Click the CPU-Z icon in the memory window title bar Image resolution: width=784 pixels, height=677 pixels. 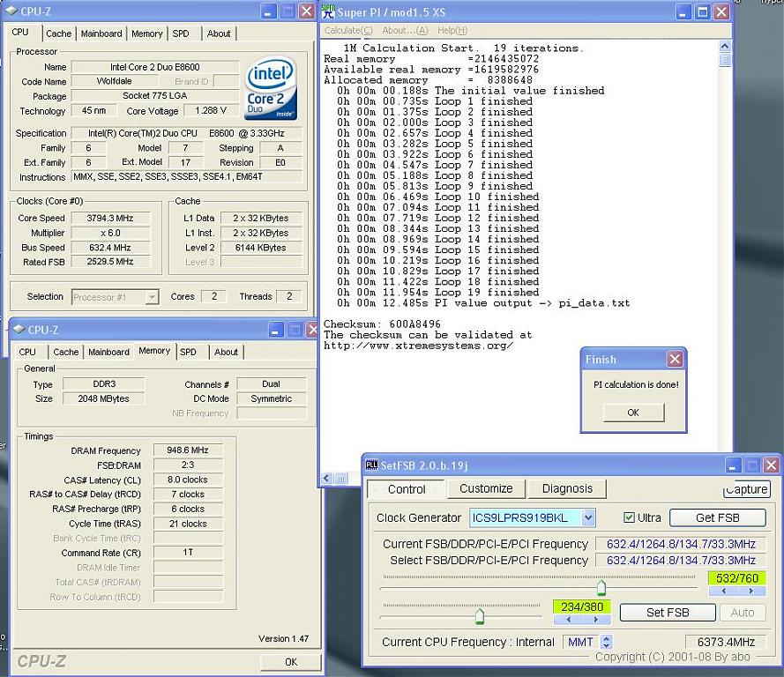point(19,330)
